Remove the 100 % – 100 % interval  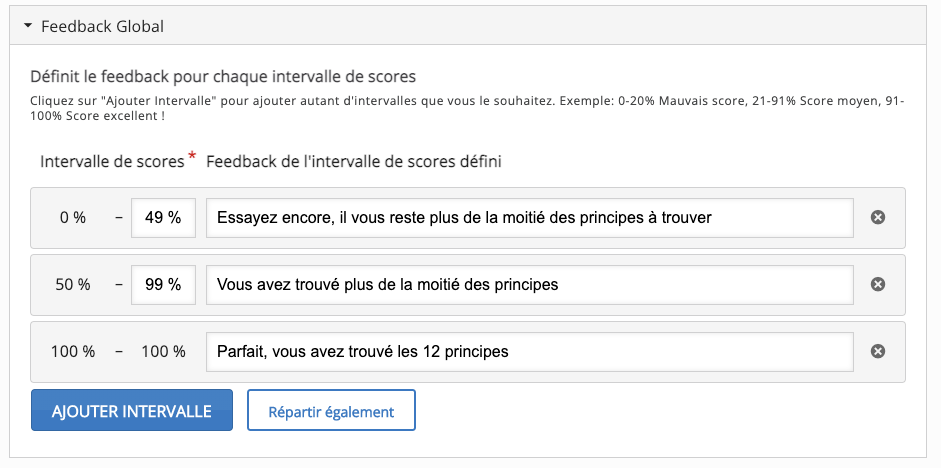pos(878,351)
